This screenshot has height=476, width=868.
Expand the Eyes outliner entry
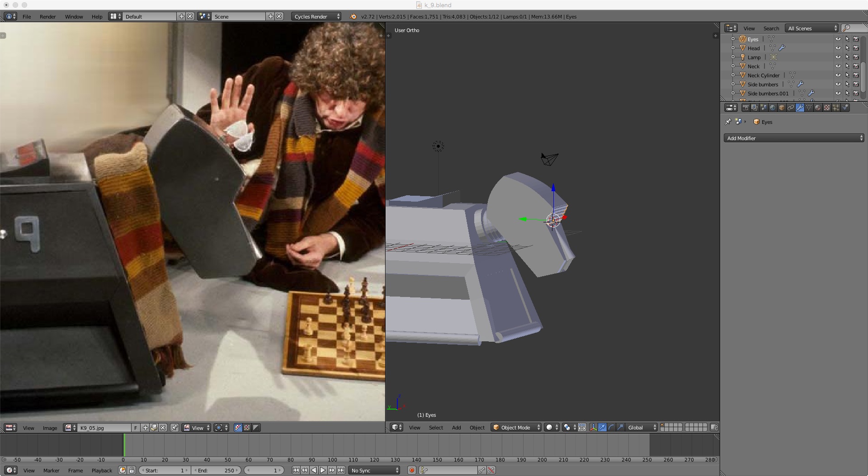coord(733,39)
